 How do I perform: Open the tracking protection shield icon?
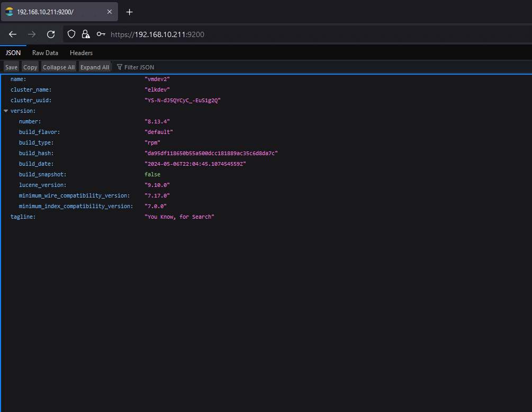click(72, 34)
